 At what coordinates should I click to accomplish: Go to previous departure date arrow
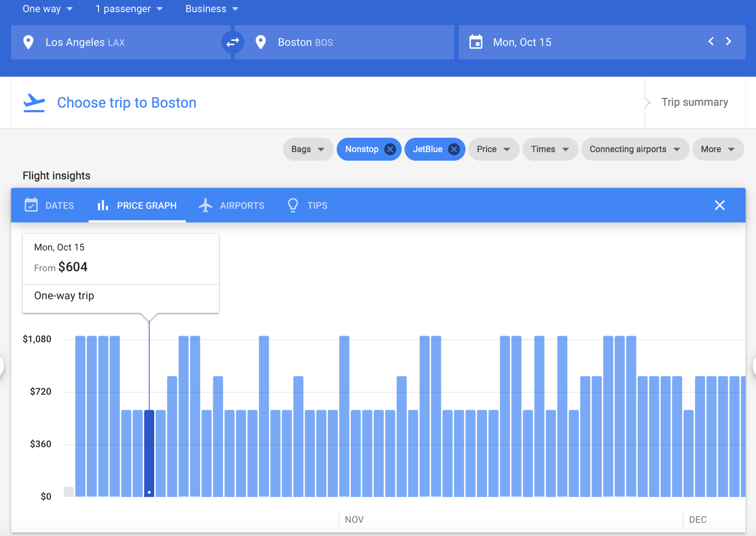(x=711, y=41)
